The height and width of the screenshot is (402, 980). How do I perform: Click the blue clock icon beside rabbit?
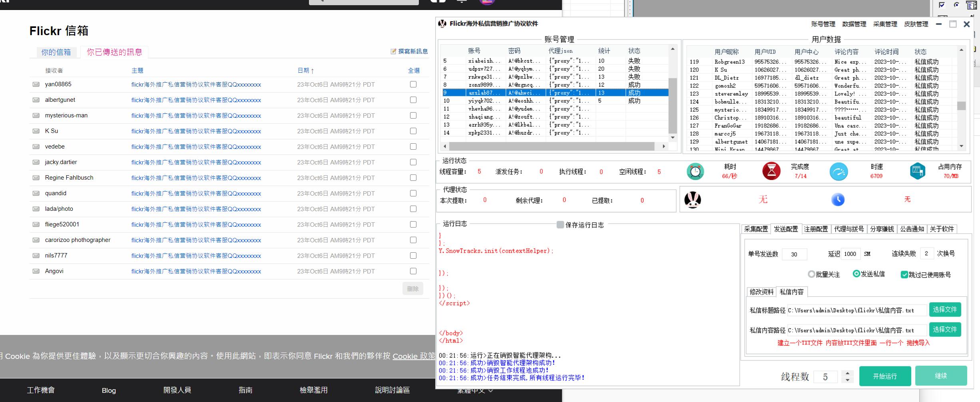[x=838, y=200]
